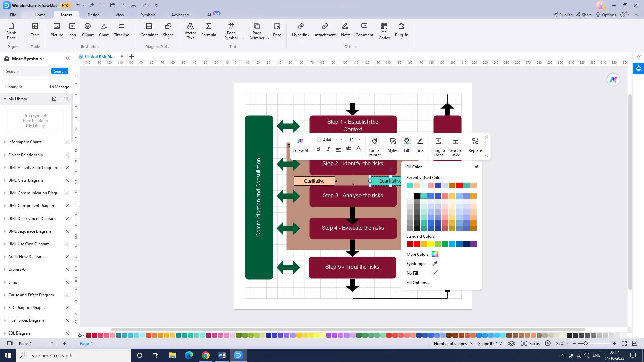Click the symbol Search input field

point(27,71)
